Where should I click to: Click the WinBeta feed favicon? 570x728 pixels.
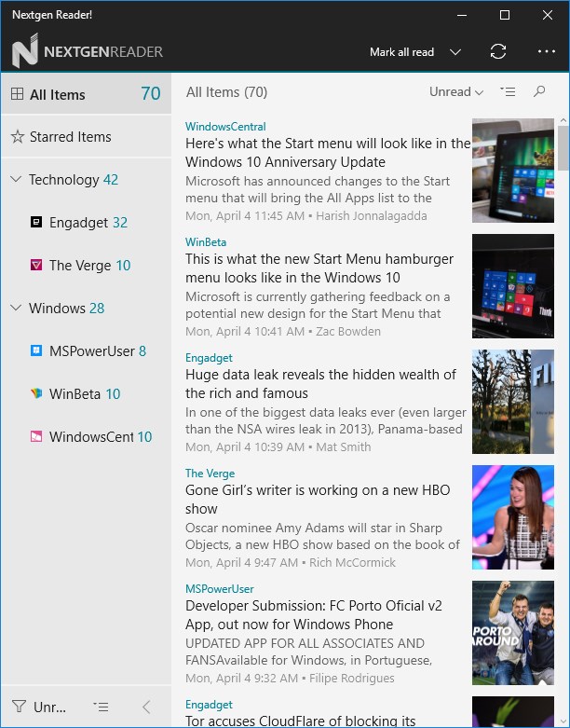pyautogui.click(x=36, y=393)
